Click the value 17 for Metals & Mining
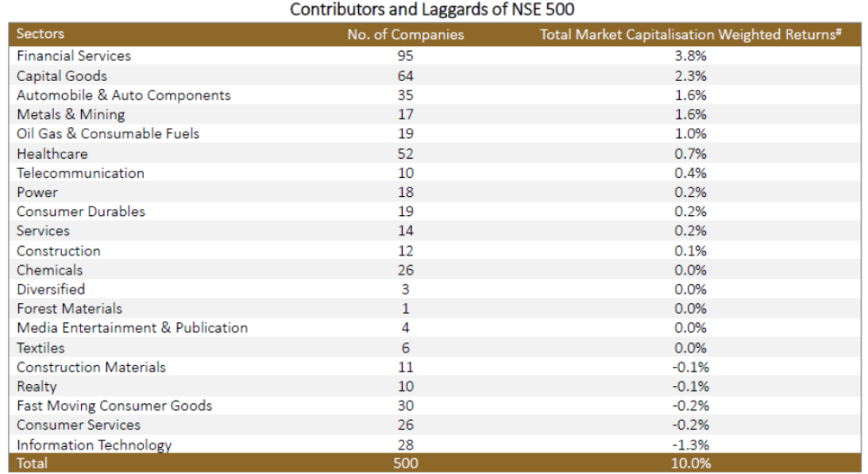 pyautogui.click(x=405, y=114)
